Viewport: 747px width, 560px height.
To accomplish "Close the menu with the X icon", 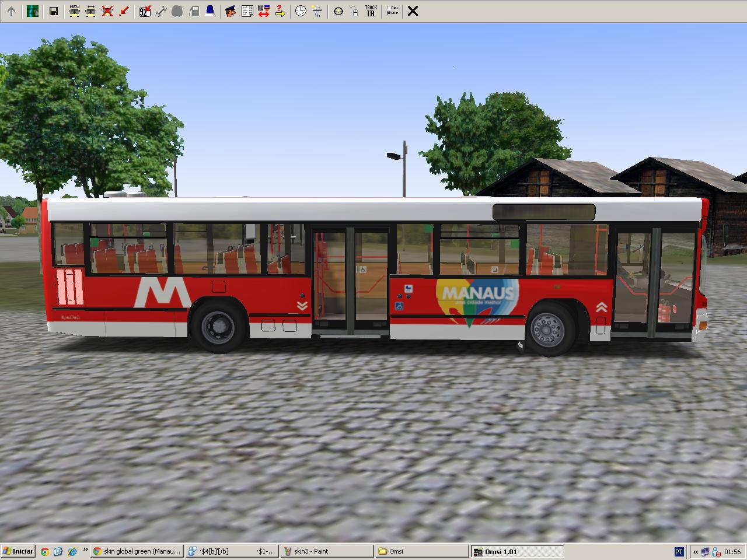I will coord(413,10).
